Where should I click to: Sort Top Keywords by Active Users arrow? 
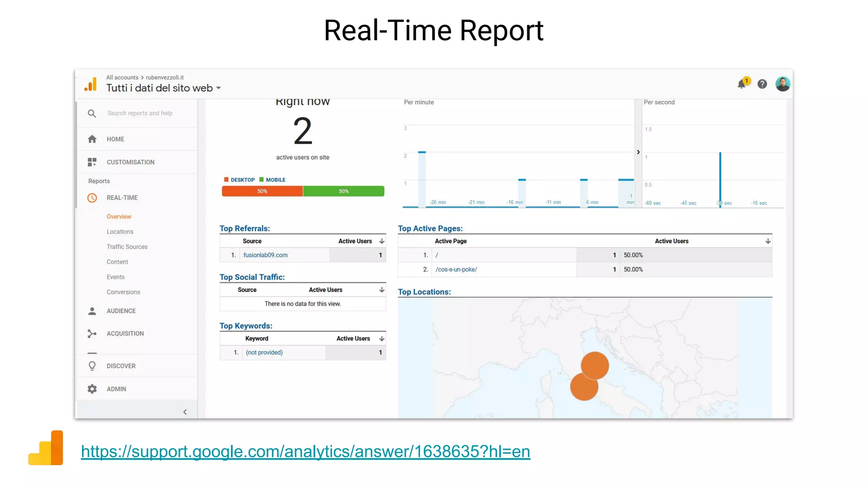(x=382, y=338)
